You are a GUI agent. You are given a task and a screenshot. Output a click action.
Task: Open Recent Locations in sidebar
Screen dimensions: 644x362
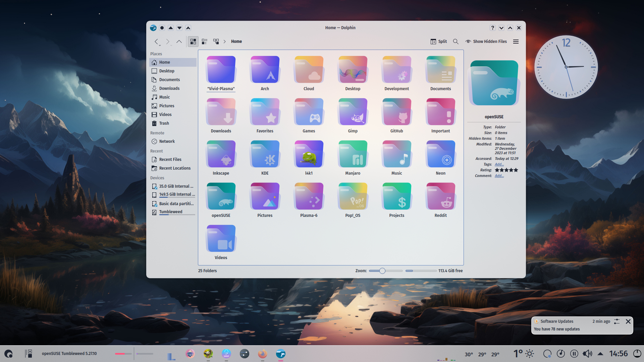point(173,168)
